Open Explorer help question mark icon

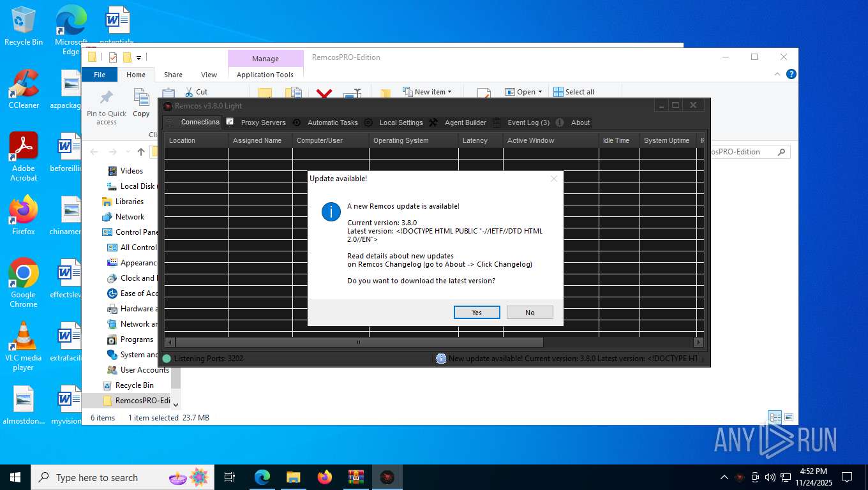(791, 74)
